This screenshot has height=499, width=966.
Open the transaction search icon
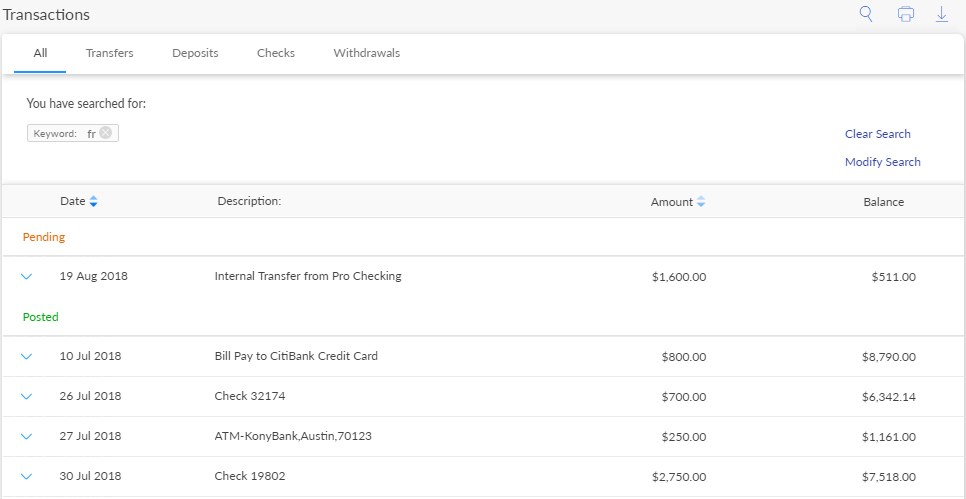tap(866, 14)
